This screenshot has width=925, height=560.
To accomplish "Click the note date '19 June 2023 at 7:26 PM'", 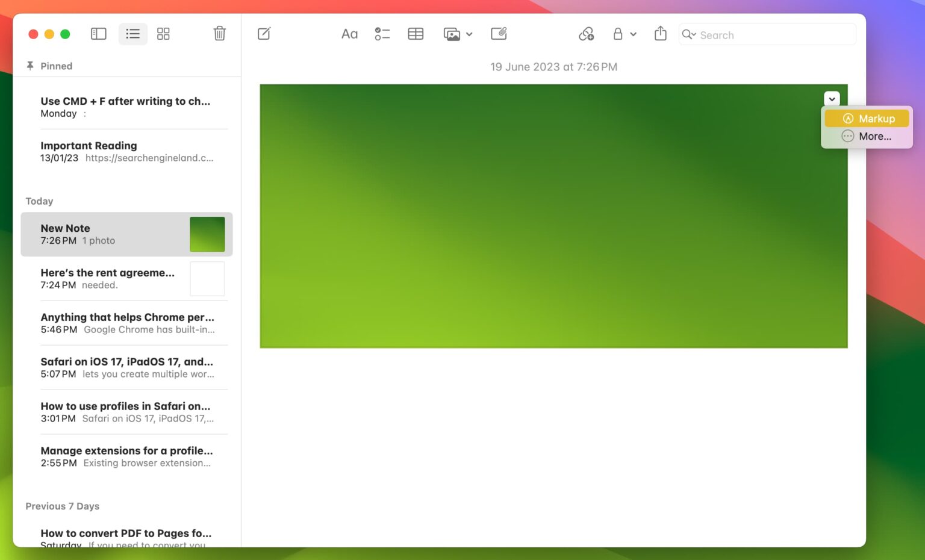I will [553, 67].
